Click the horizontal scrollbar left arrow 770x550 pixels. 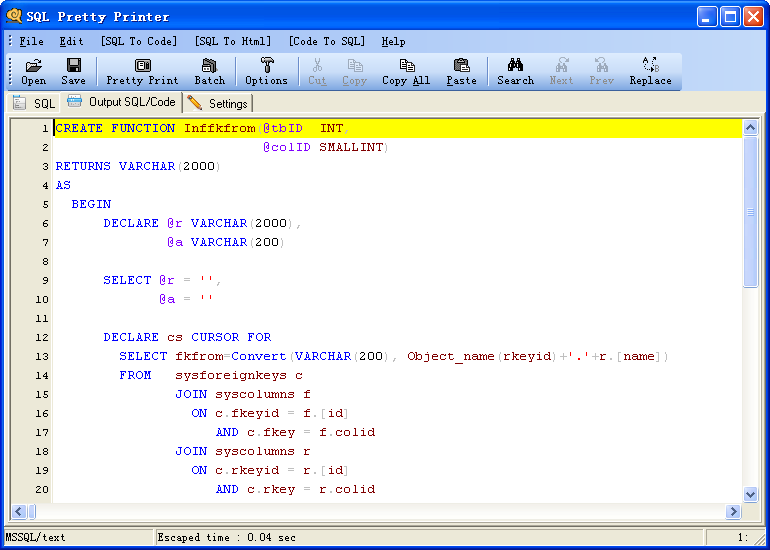tap(19, 511)
